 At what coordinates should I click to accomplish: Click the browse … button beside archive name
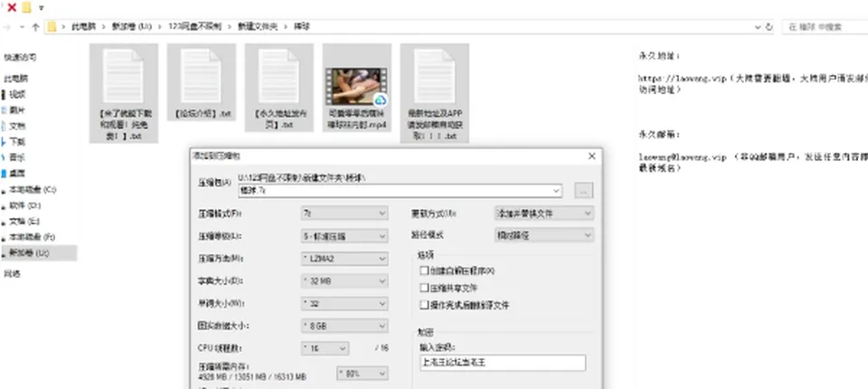[583, 191]
